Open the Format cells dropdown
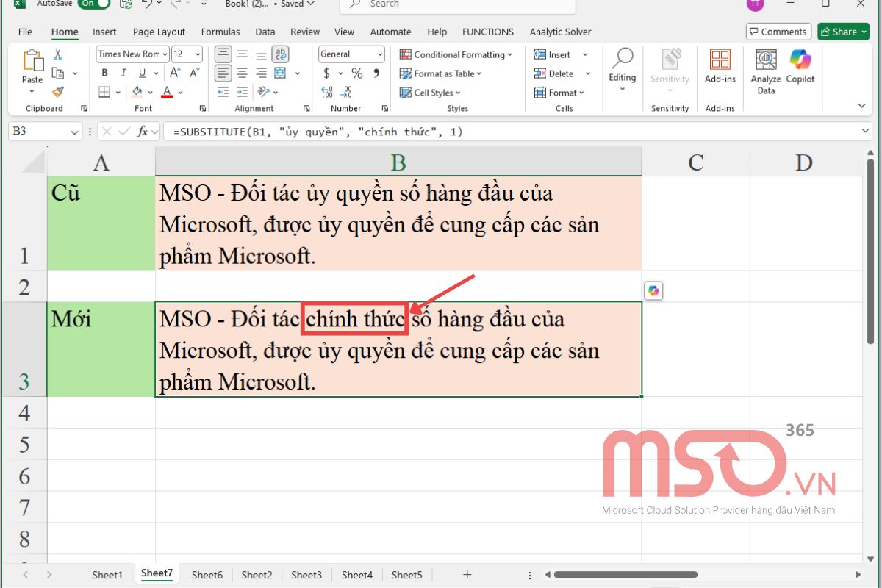882x588 pixels. click(559, 93)
